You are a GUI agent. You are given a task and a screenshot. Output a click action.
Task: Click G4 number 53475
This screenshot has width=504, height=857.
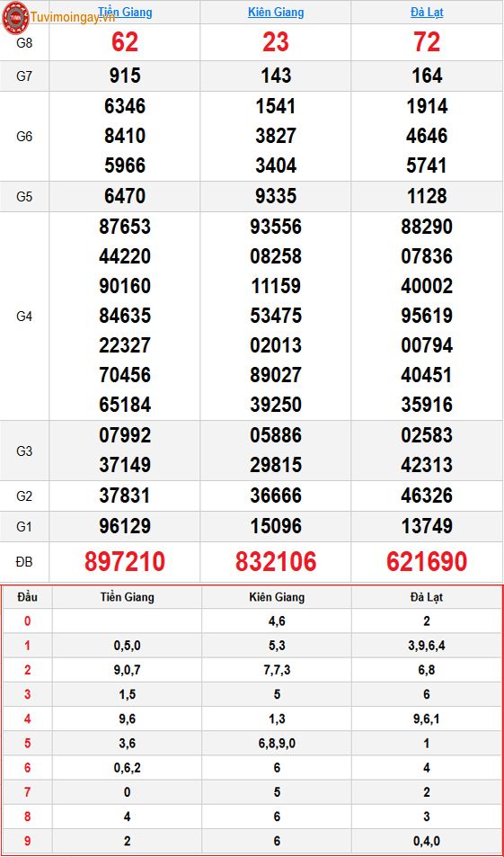[x=276, y=316]
